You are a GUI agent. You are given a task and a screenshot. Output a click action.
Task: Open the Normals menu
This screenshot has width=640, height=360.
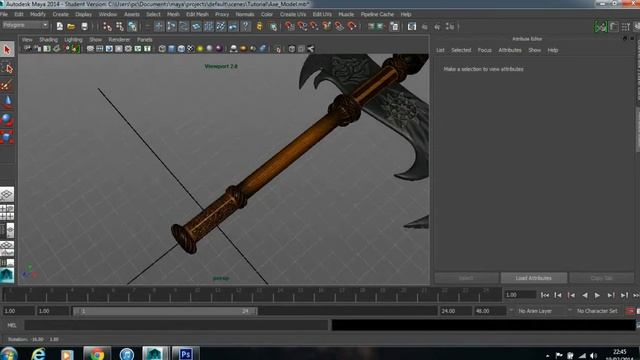(245, 14)
